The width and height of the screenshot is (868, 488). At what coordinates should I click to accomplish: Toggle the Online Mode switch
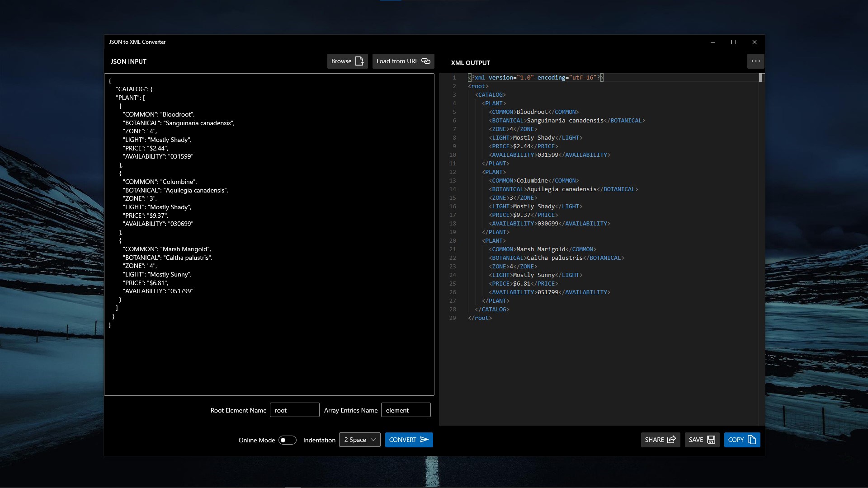click(287, 440)
